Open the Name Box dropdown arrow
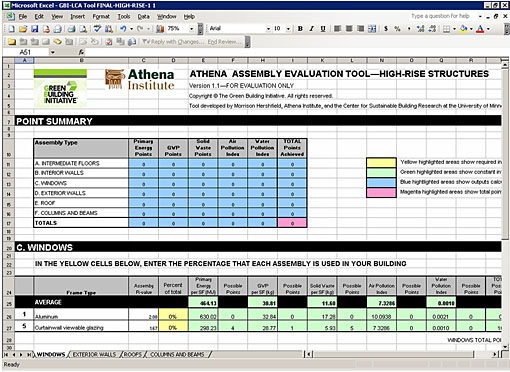 tap(52, 52)
